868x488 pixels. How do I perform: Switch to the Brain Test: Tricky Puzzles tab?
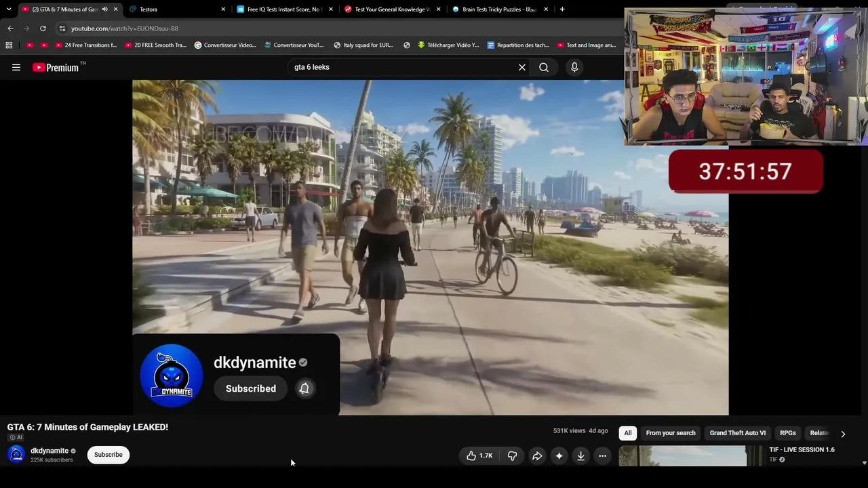pos(500,9)
